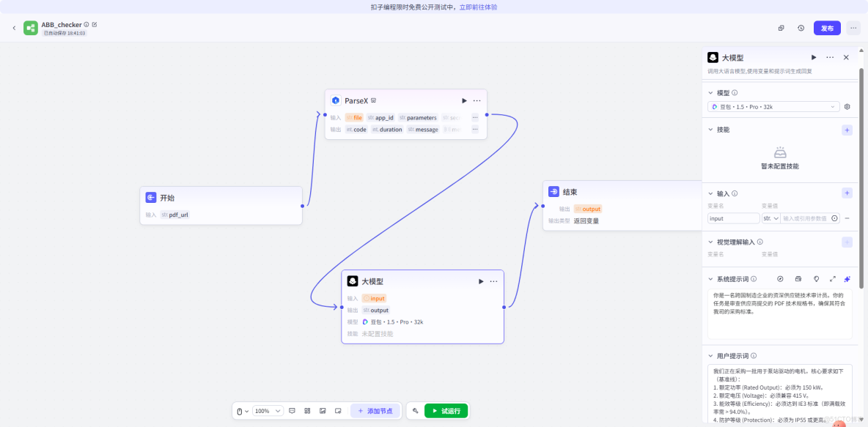Click the AI sparkle icon in 系统提示词 section
The height and width of the screenshot is (427, 868).
pyautogui.click(x=847, y=278)
